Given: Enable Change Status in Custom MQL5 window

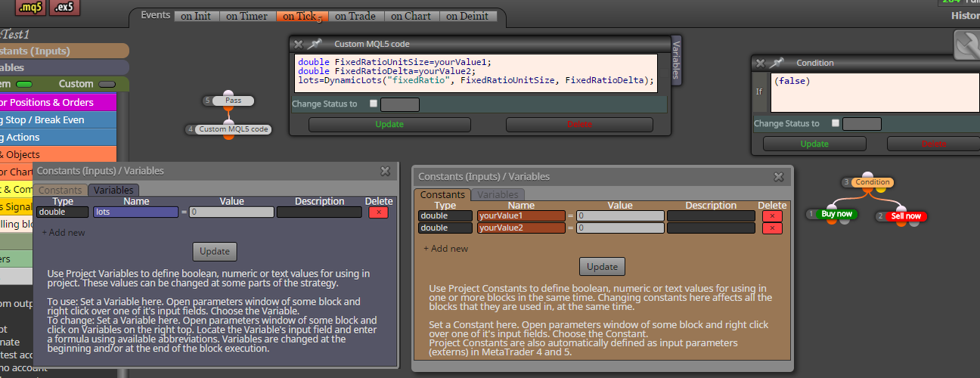Looking at the screenshot, I should coord(373,104).
